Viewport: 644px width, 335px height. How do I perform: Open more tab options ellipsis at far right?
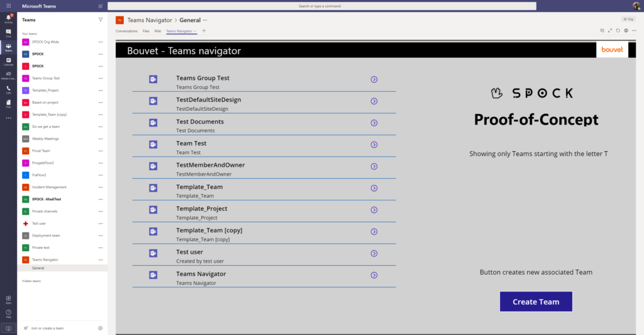[x=634, y=31]
